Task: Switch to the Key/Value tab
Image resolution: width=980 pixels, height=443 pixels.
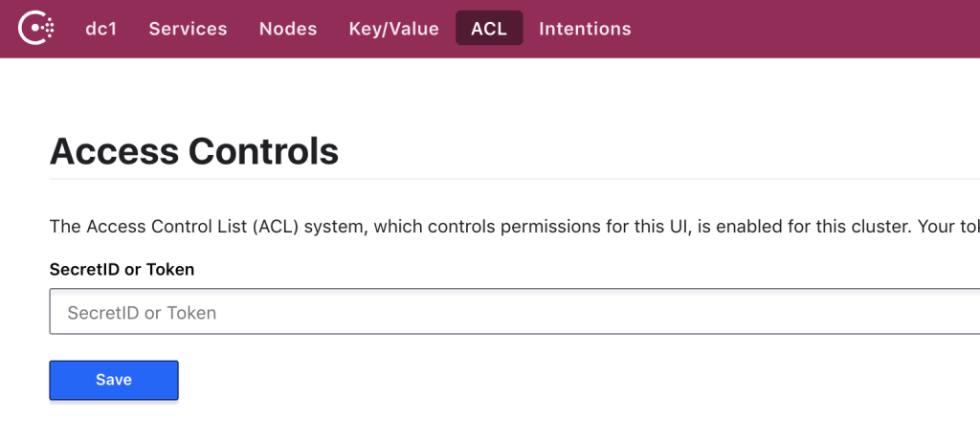Action: (393, 29)
